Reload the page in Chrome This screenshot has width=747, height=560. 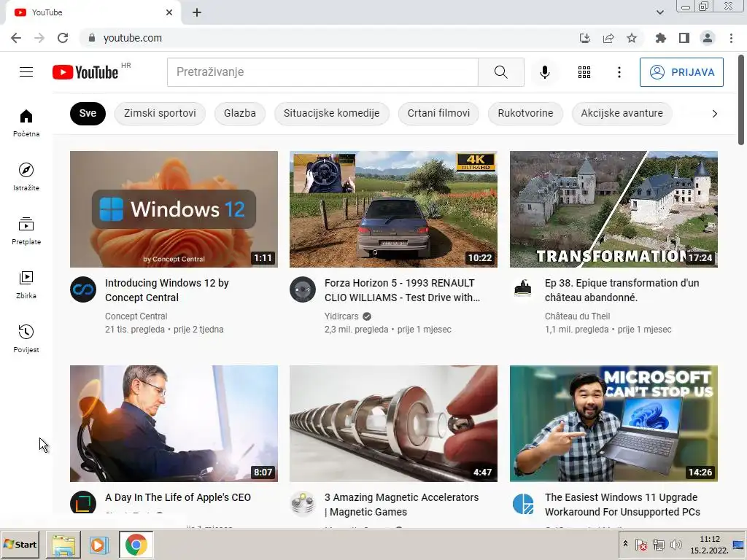click(63, 38)
